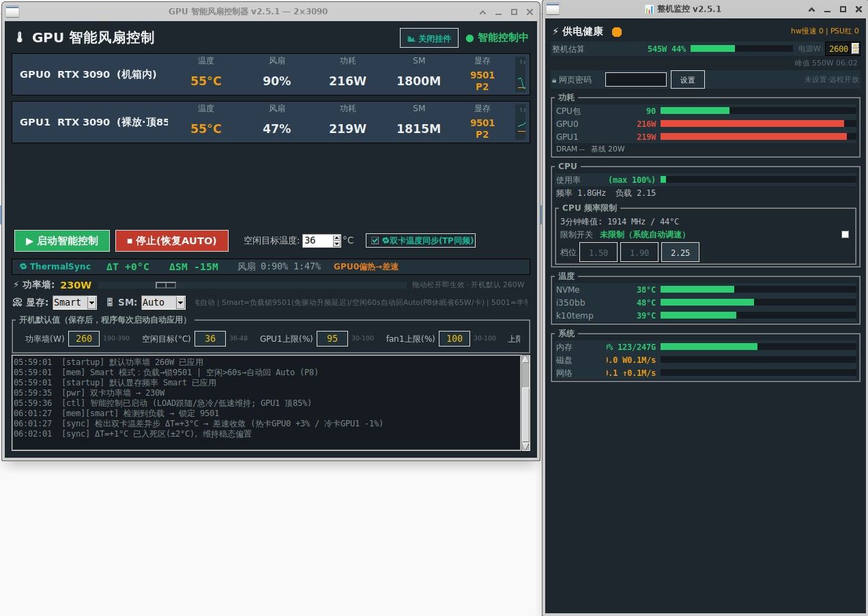Open GPU1 mini trend chart
The image size is (868, 616).
(522, 122)
